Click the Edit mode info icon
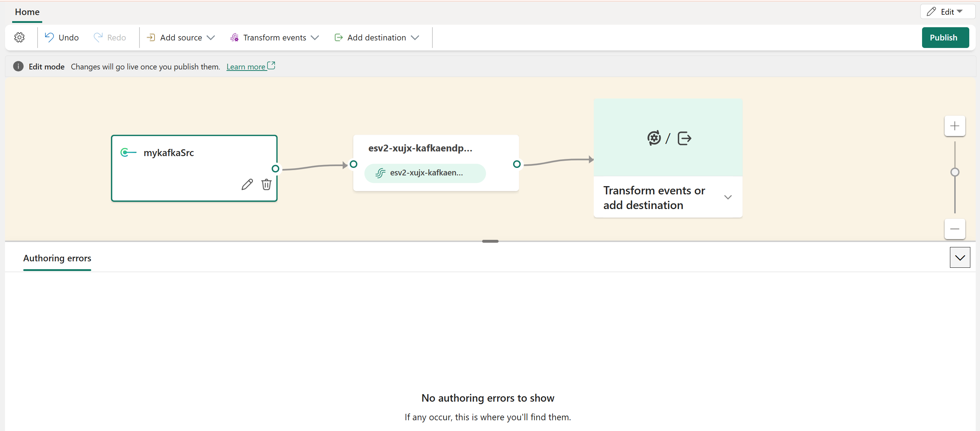Image resolution: width=980 pixels, height=431 pixels. point(18,66)
